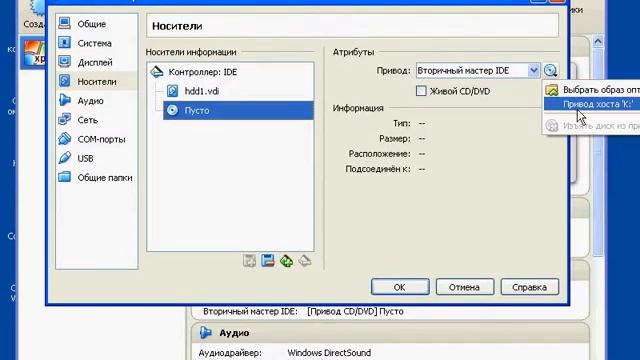Confirm settings with the OK button
The height and width of the screenshot is (360, 640).
coord(400,287)
